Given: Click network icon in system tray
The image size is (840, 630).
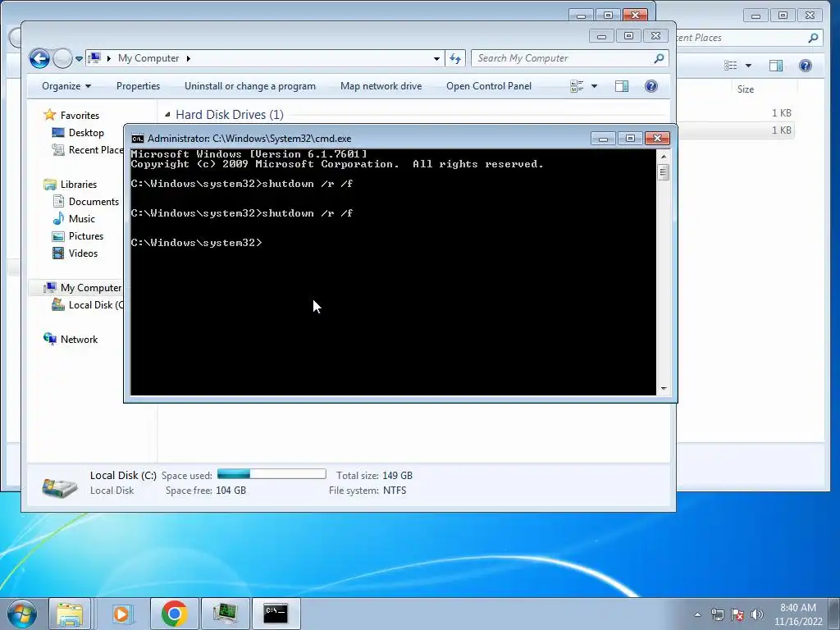Looking at the screenshot, I should point(717,614).
